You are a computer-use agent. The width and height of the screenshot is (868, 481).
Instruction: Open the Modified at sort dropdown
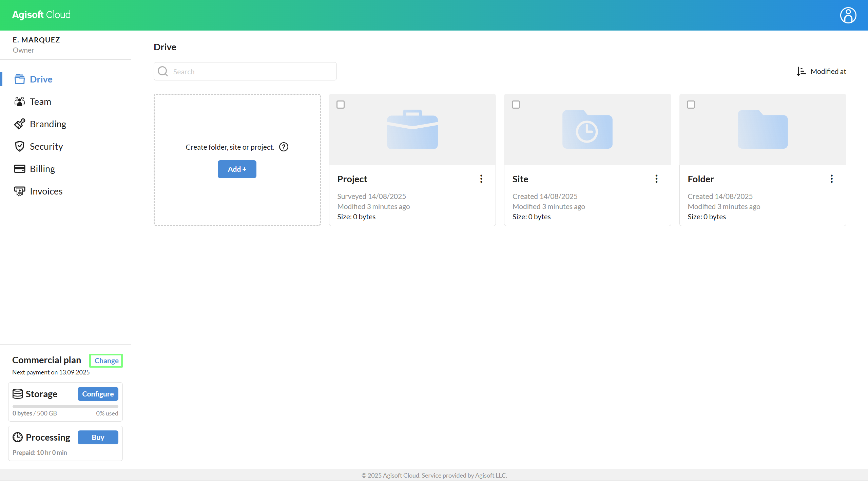[828, 71]
